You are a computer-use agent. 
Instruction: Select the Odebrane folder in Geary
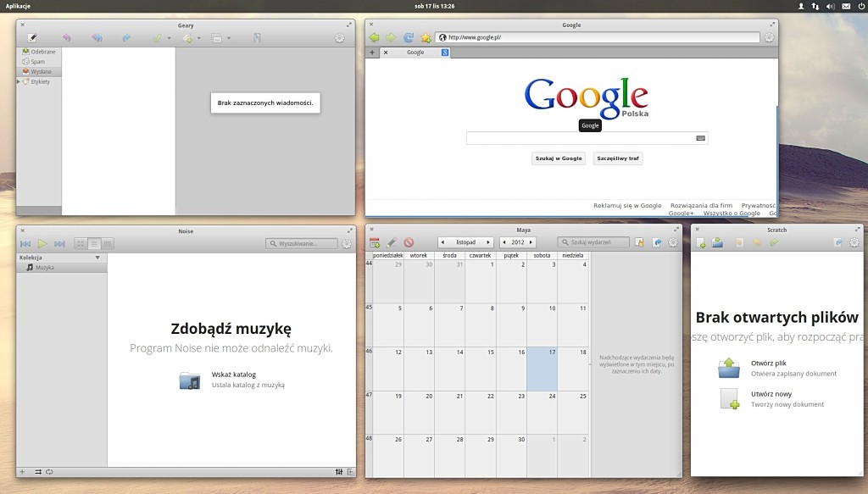(x=39, y=52)
